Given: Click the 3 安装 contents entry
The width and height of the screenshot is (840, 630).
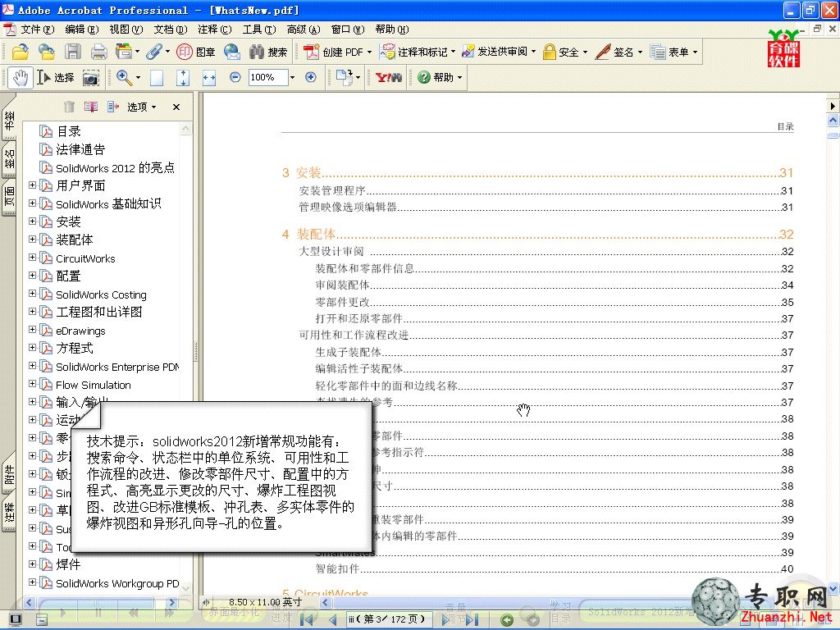Looking at the screenshot, I should (537, 172).
